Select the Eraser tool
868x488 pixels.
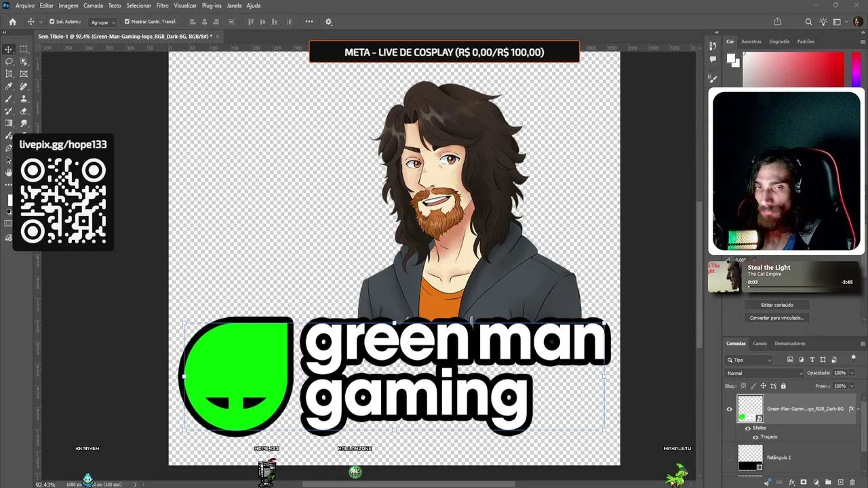pos(24,111)
